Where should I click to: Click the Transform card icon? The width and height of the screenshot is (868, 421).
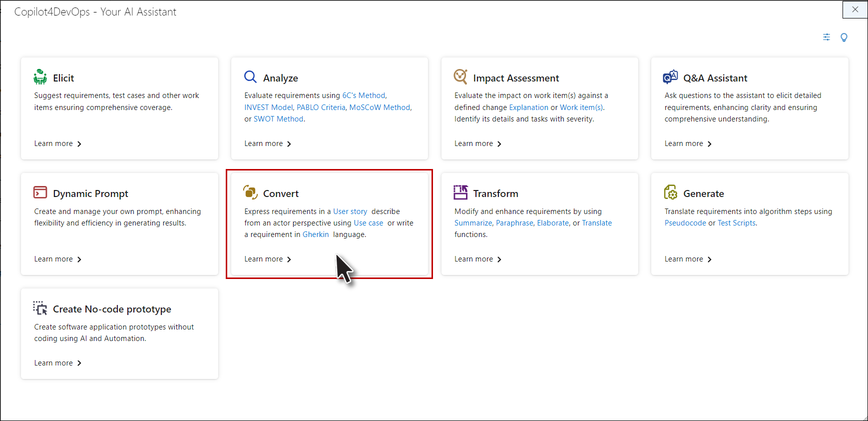[x=460, y=192]
